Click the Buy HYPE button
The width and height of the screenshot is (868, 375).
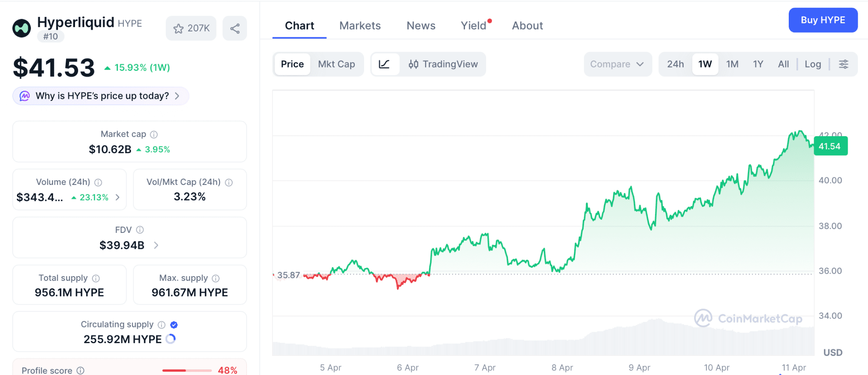[823, 20]
